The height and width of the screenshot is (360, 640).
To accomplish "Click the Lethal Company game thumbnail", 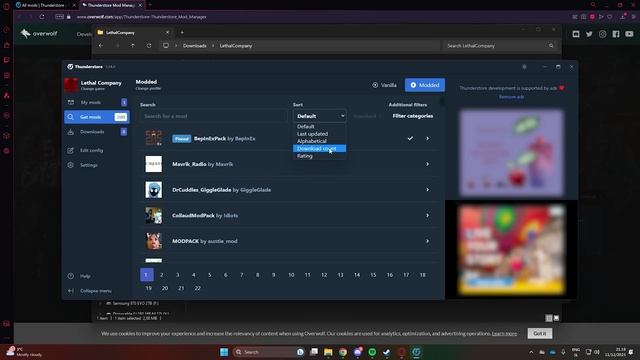I will (x=71, y=85).
